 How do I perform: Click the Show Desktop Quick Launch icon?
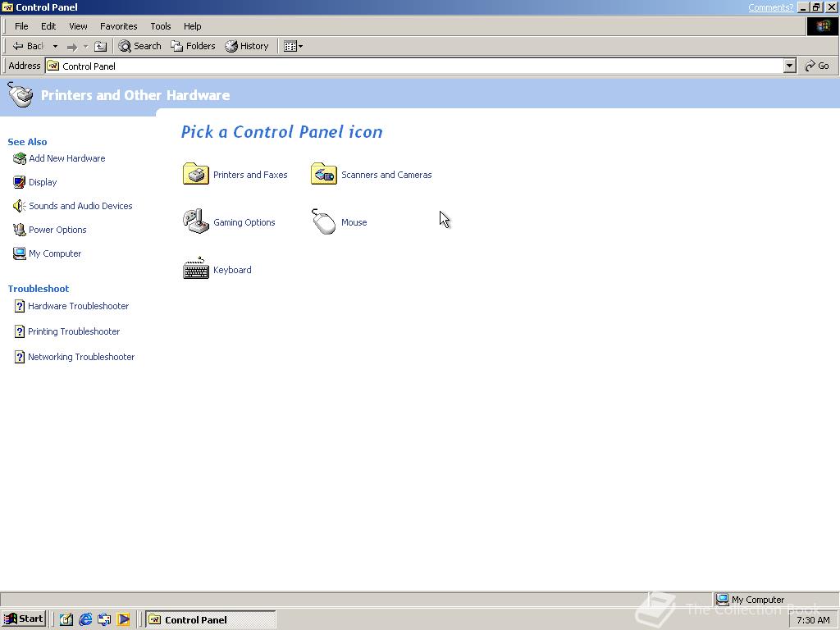66,619
